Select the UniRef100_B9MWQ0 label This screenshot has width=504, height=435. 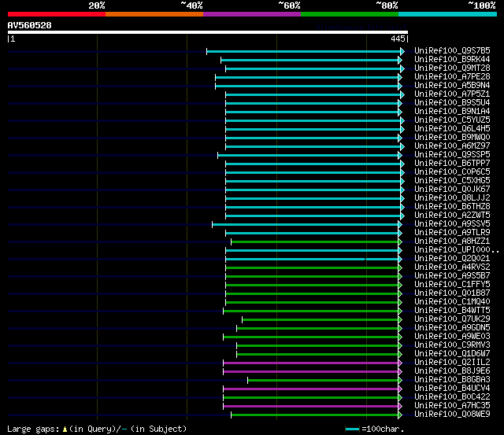point(452,138)
